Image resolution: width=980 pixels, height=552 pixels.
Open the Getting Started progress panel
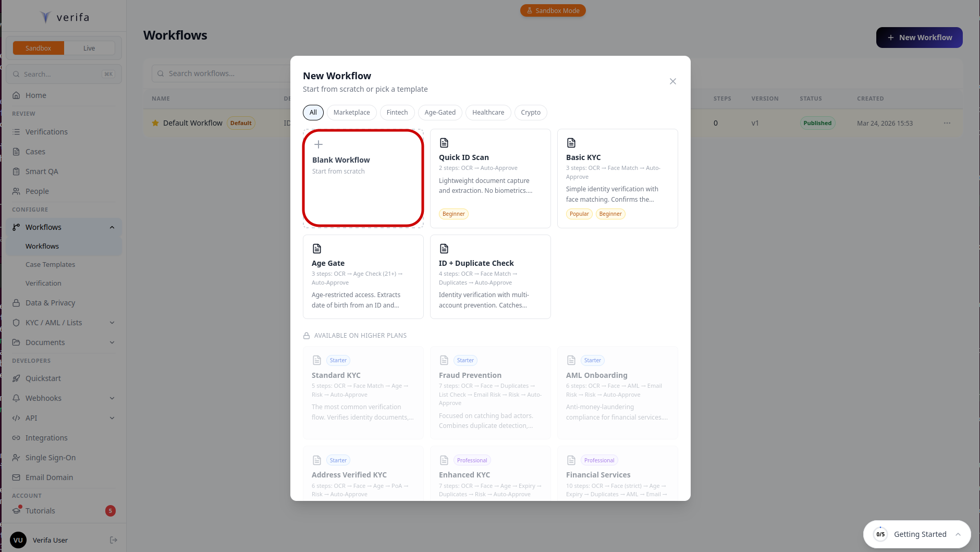pos(917,534)
